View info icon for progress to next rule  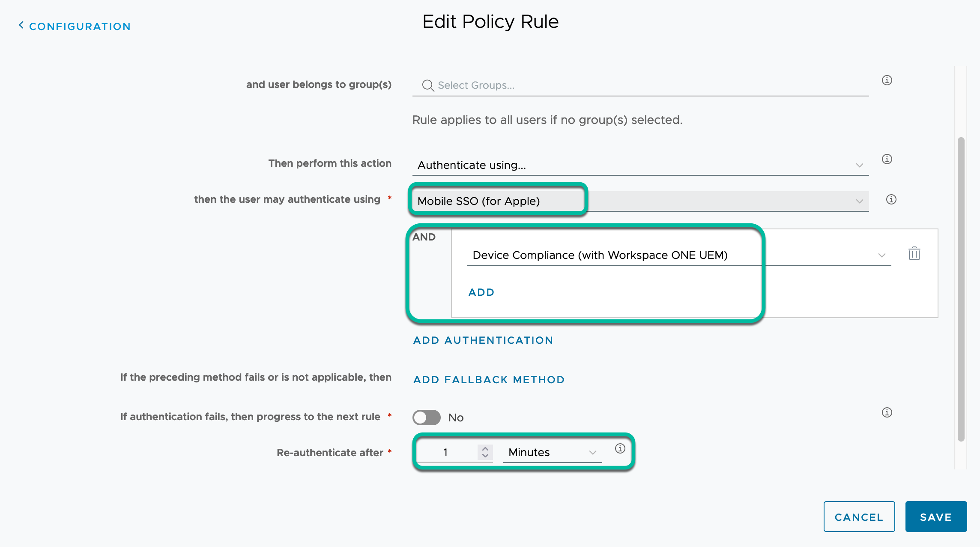(x=887, y=412)
